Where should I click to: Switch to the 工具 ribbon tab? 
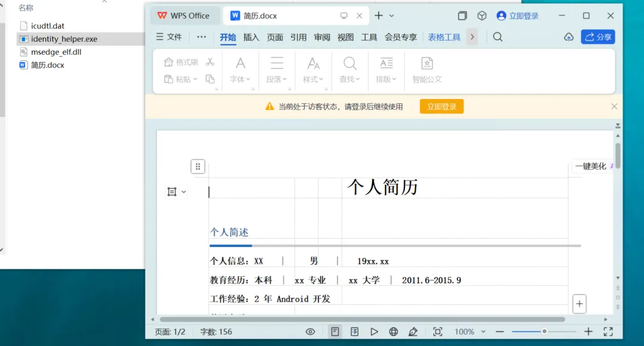369,38
